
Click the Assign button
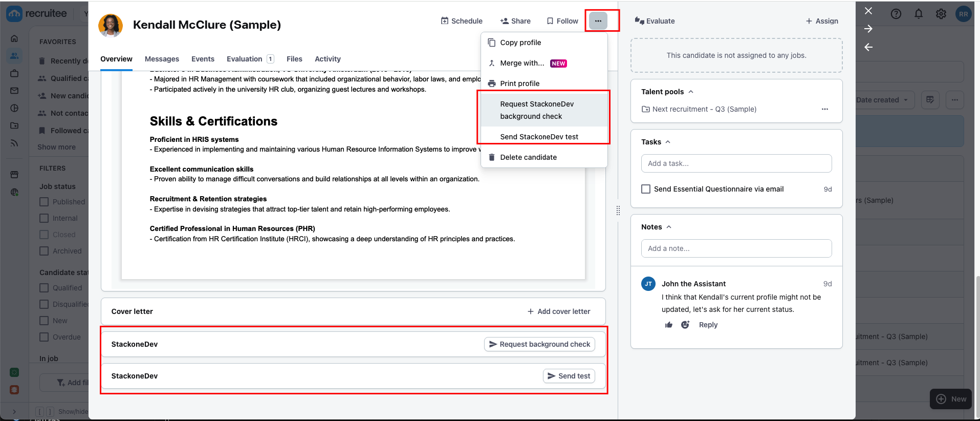click(822, 21)
